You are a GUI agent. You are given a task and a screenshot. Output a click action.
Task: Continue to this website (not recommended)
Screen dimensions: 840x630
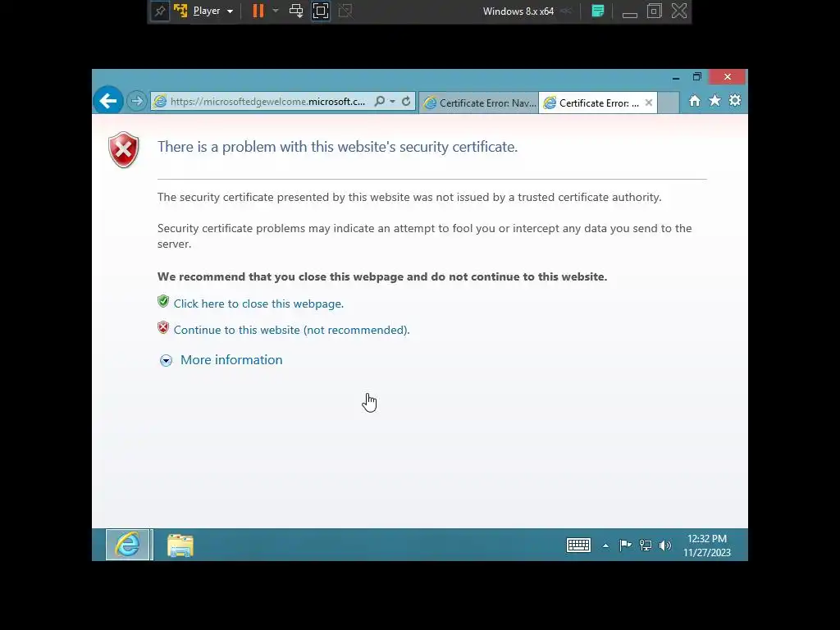point(291,330)
